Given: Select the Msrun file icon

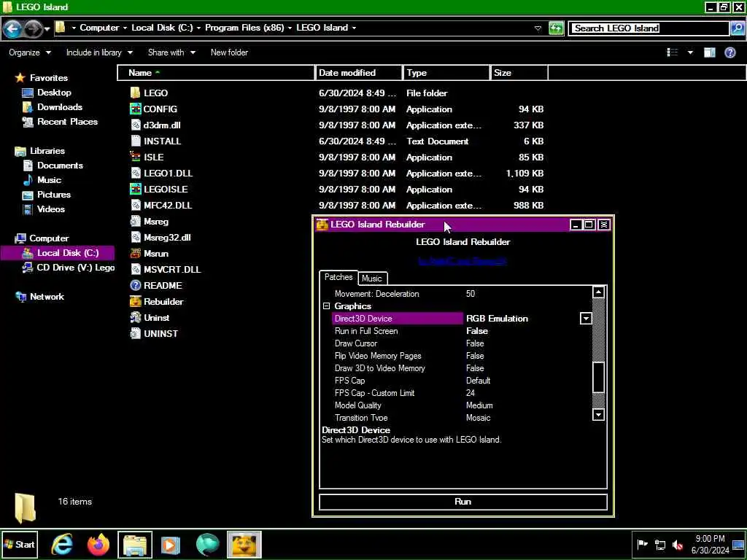Looking at the screenshot, I should (x=135, y=253).
